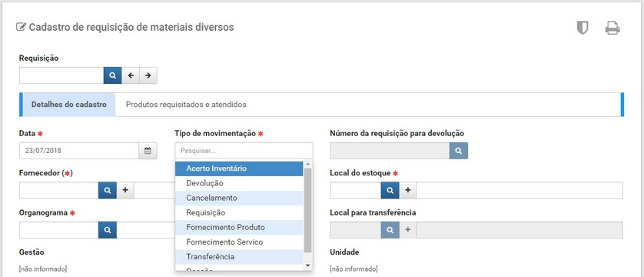Click the printer icon to print

click(612, 28)
